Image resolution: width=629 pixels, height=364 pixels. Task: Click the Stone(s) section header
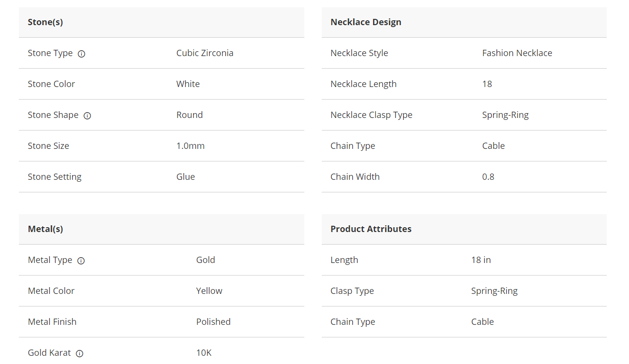coord(45,22)
